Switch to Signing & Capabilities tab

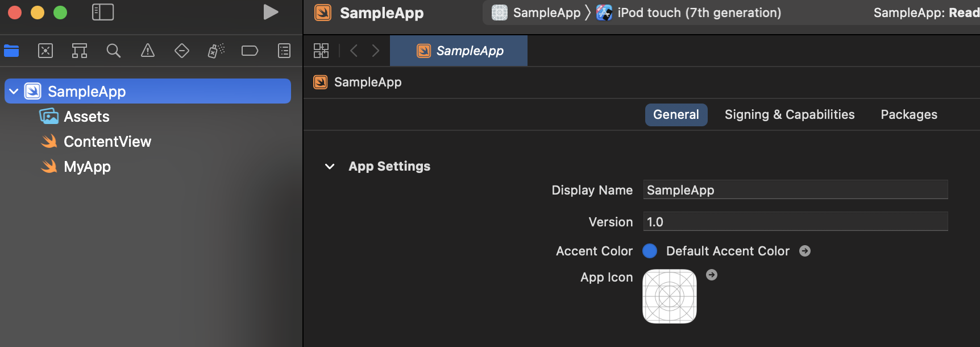(x=790, y=114)
